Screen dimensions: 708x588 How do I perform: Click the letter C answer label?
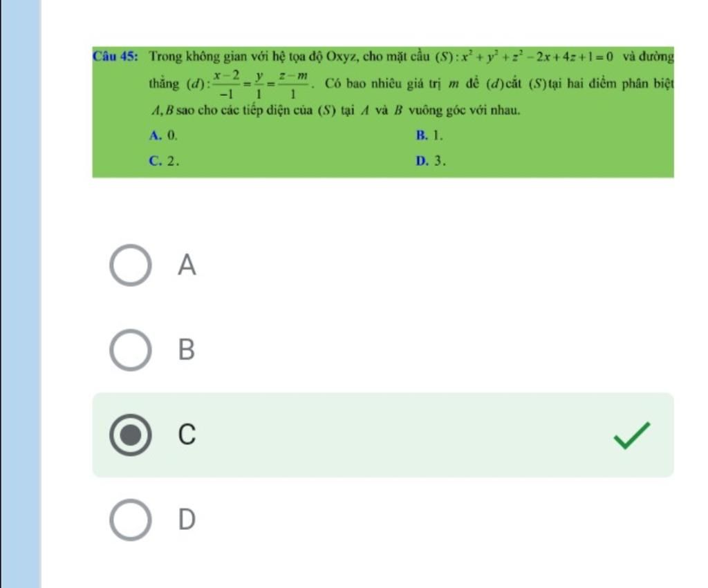(x=187, y=435)
